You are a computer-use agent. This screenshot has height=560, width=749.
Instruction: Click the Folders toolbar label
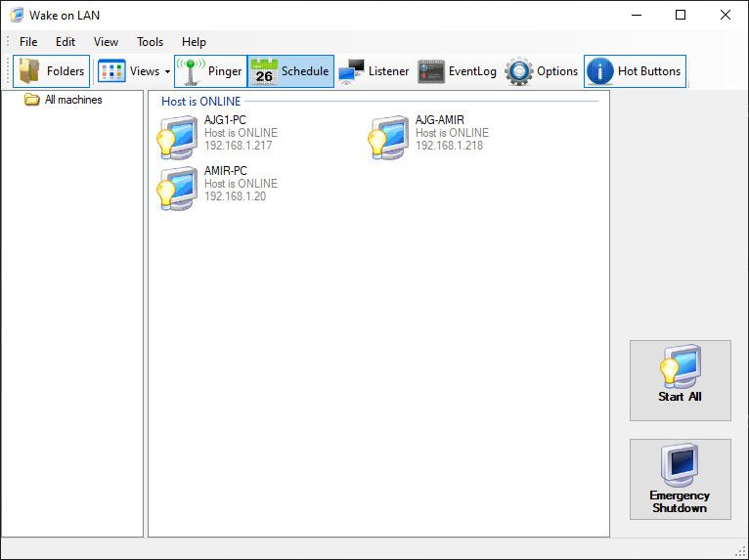pos(66,71)
